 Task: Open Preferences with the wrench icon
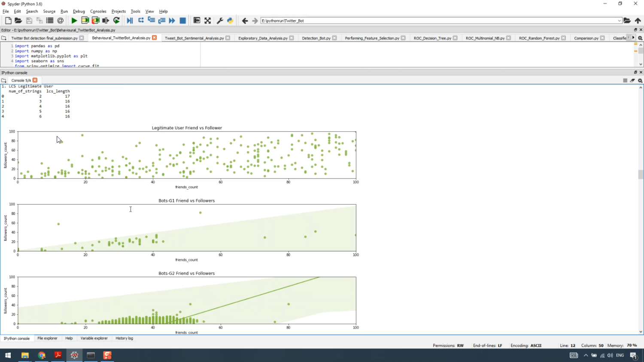(220, 21)
